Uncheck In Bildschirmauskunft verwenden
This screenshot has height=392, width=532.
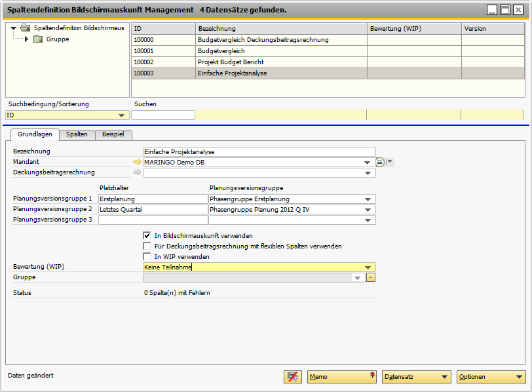pyautogui.click(x=147, y=235)
